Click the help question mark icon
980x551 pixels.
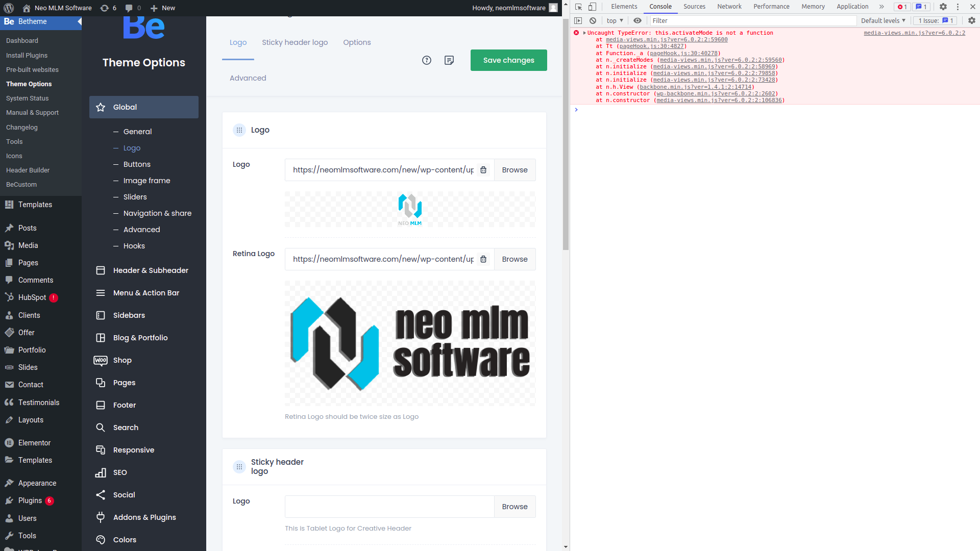[x=427, y=60]
